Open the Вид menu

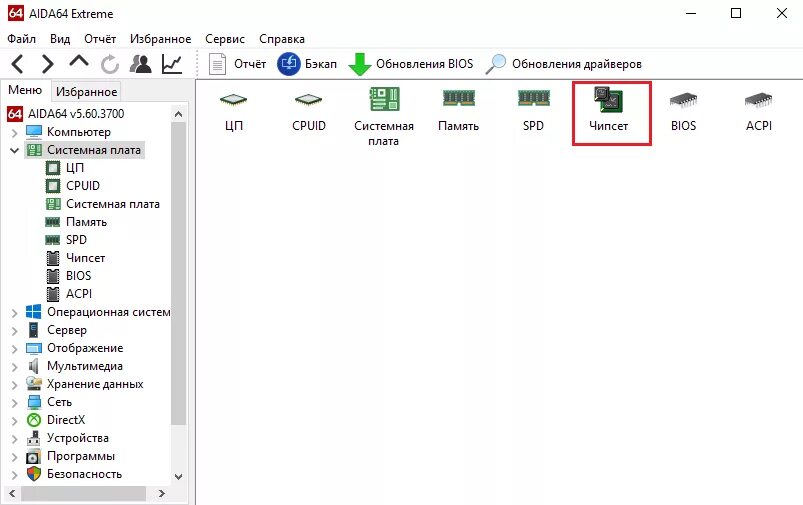pyautogui.click(x=60, y=39)
